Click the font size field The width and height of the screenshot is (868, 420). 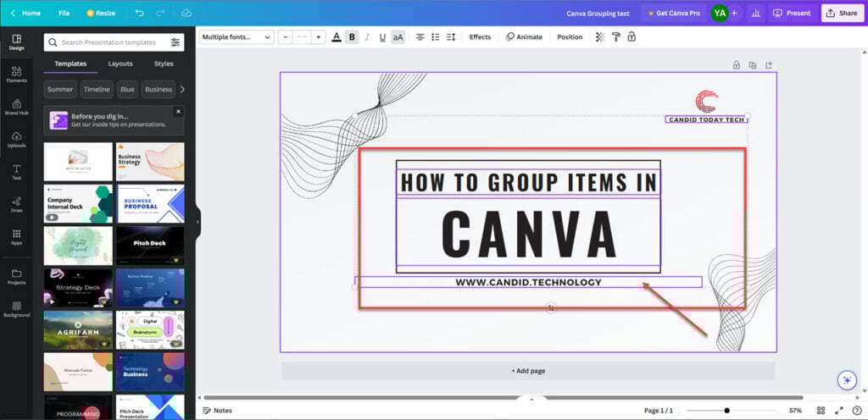click(302, 37)
